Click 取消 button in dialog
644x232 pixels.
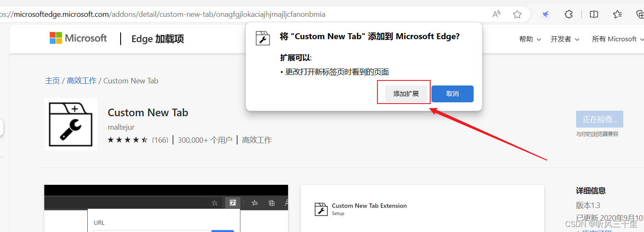(453, 94)
